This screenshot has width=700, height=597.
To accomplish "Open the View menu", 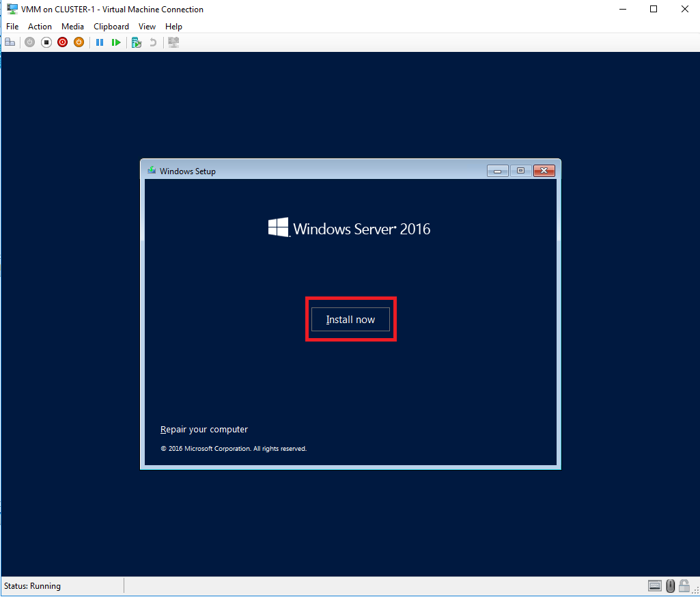I will (147, 27).
